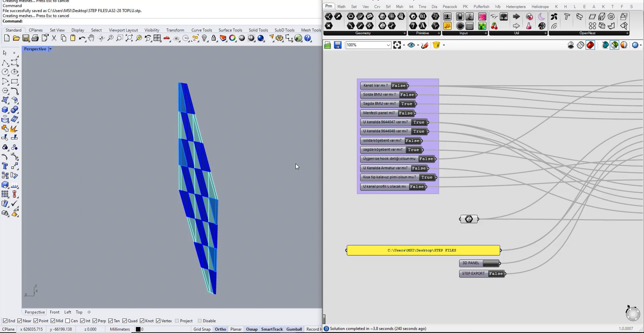This screenshot has height=333, width=644.
Task: Click the Lock padlock icon
Action: tap(214, 38)
